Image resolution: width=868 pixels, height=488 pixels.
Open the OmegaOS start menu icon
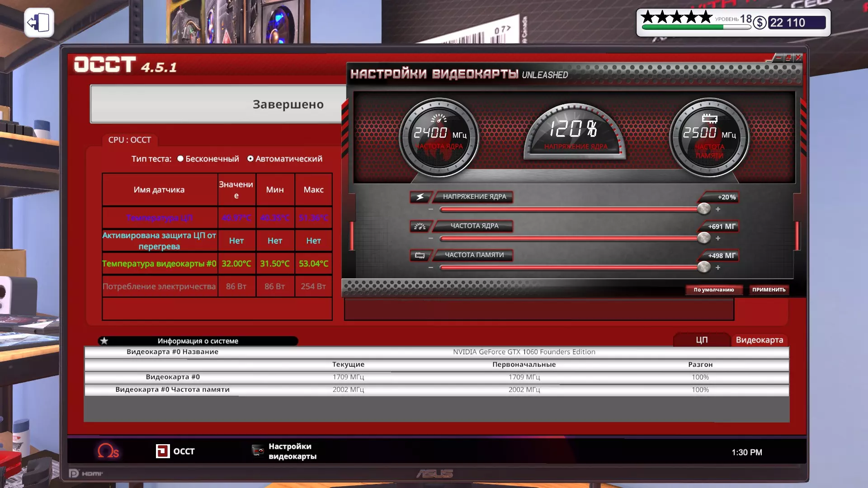(x=108, y=451)
